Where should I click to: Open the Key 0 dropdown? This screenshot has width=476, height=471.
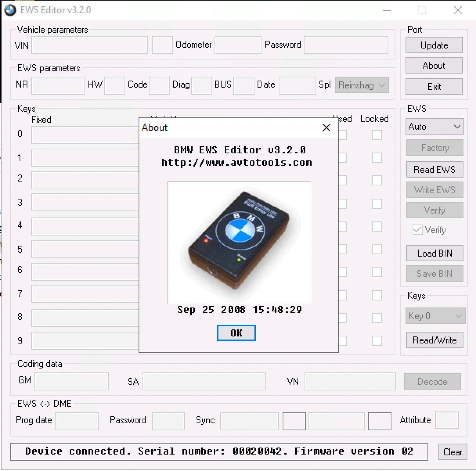(x=436, y=316)
